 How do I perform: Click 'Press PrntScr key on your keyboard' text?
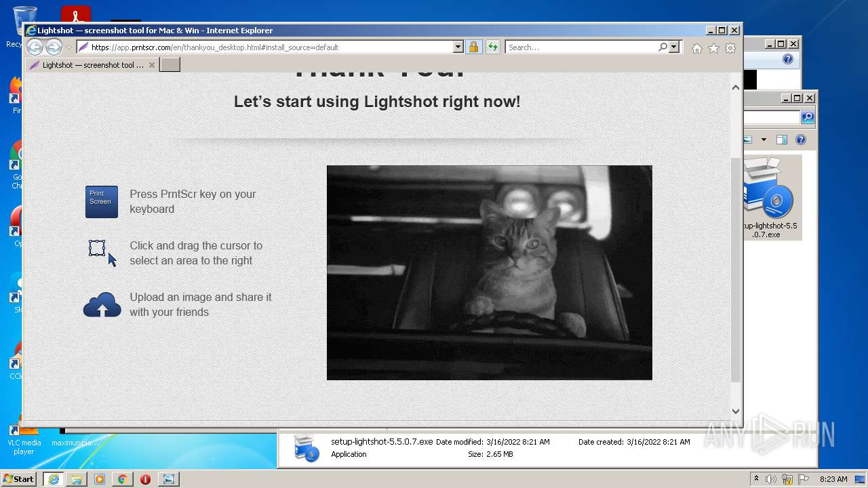pos(193,201)
